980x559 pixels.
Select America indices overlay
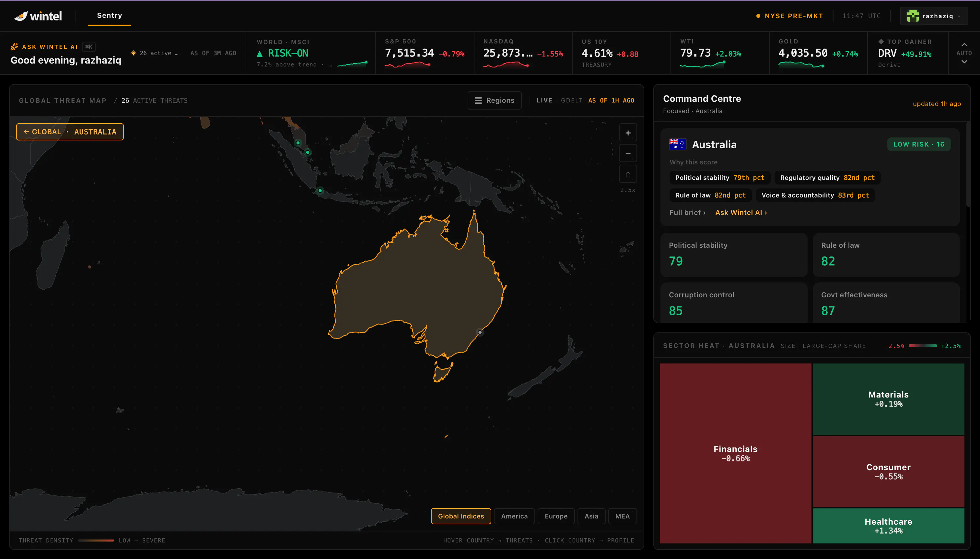(514, 516)
